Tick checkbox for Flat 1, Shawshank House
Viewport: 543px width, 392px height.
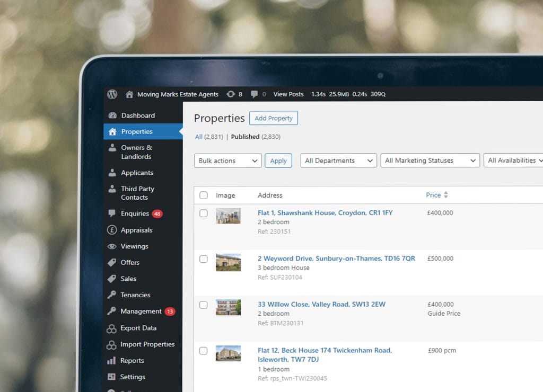click(x=204, y=213)
